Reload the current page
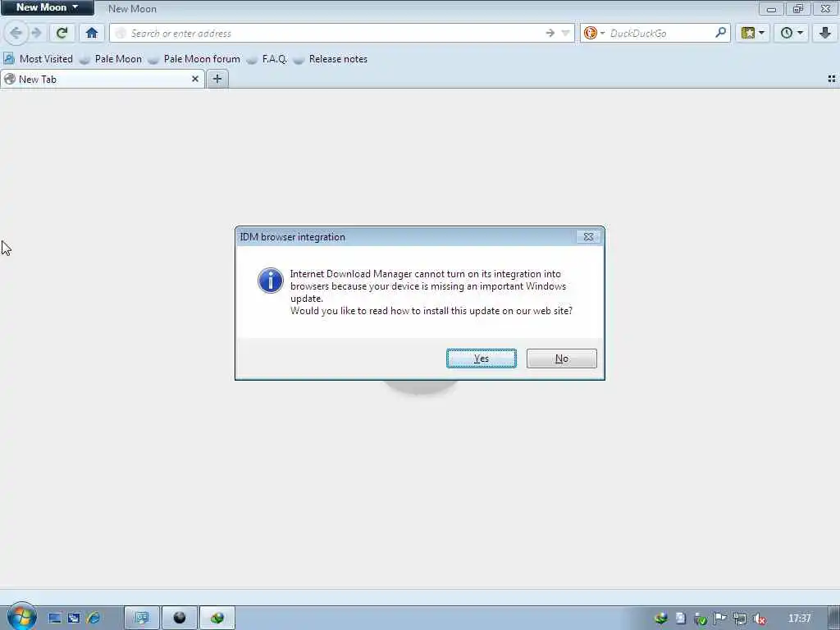Screen dimensions: 840x630 [62, 33]
